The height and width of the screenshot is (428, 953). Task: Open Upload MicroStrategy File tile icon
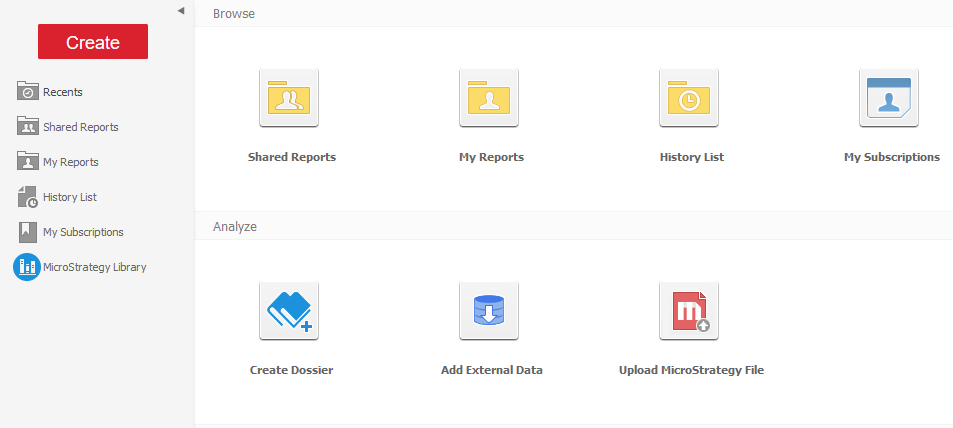point(689,310)
